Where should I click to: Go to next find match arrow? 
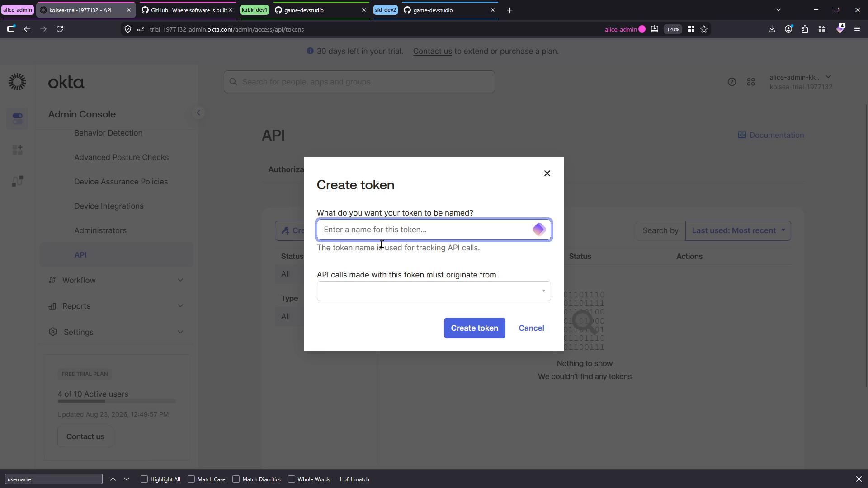point(127,479)
